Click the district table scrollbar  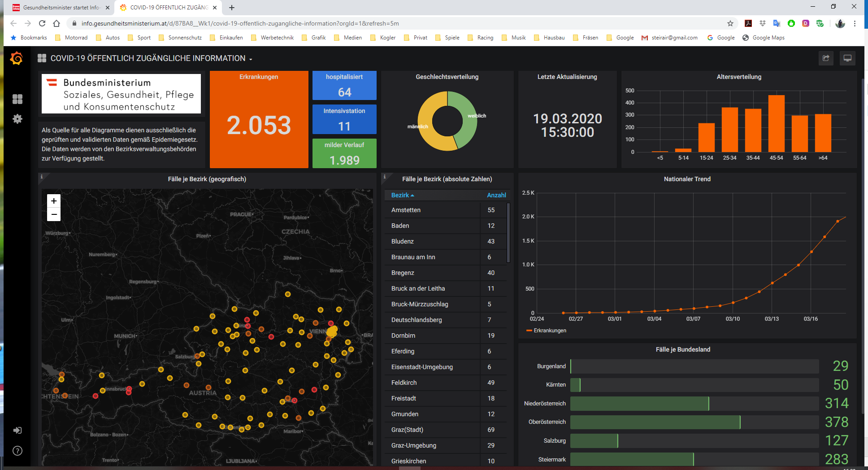click(508, 233)
